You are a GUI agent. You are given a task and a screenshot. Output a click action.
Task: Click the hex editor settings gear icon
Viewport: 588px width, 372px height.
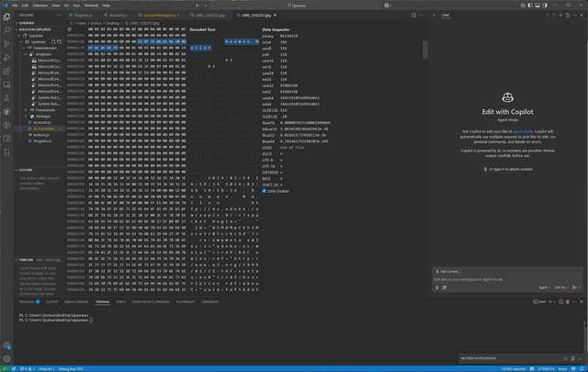pyautogui.click(x=70, y=29)
